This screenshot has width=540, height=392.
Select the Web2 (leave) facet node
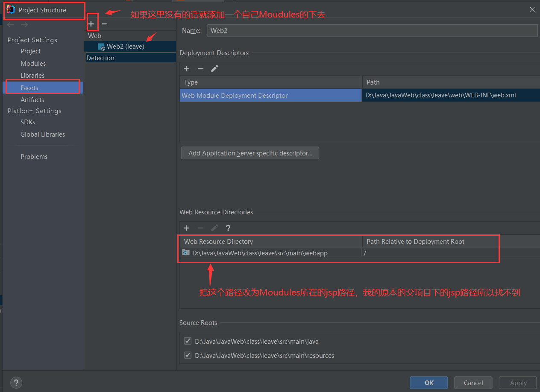pyautogui.click(x=124, y=46)
